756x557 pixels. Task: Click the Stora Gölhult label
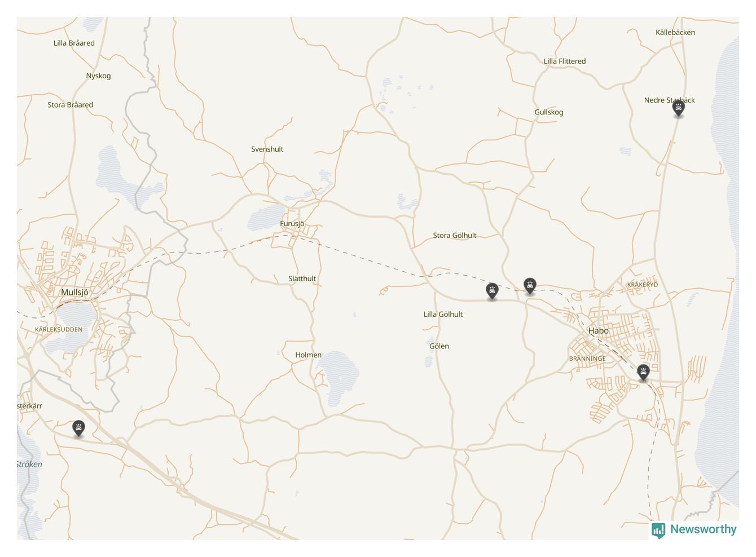pyautogui.click(x=455, y=236)
